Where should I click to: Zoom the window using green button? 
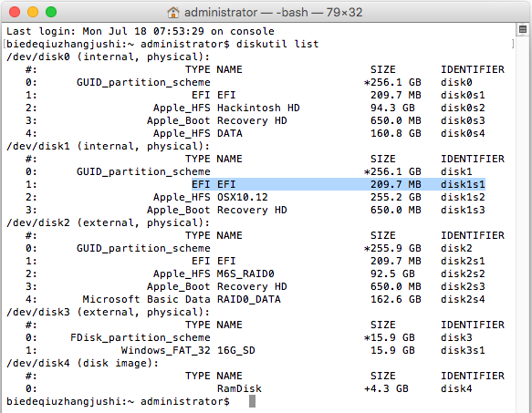[51, 12]
